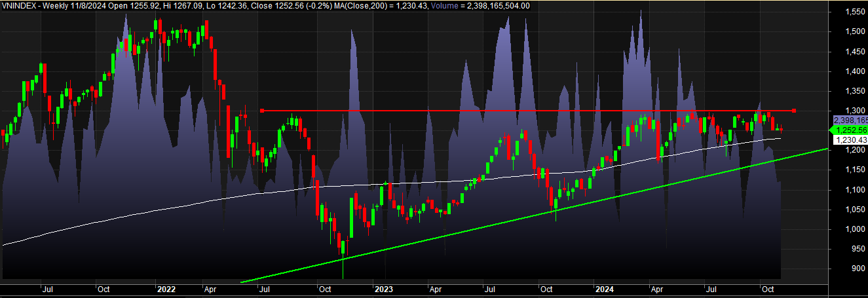The image size is (868, 298).
Task: Click the red resistance line's left endpoint handle
Action: (262, 111)
